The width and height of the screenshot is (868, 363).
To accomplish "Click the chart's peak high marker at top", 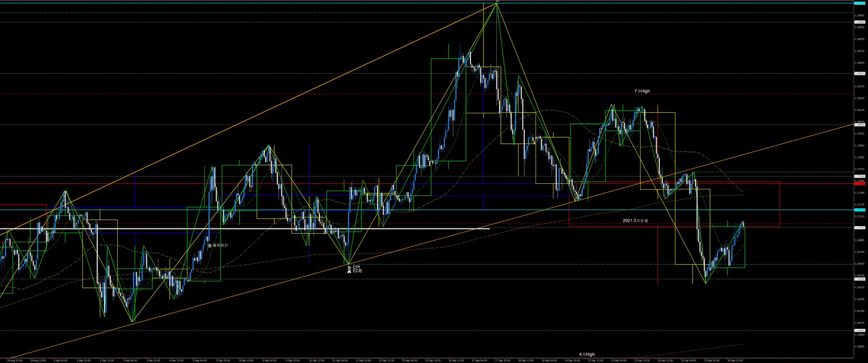I will (497, 1).
